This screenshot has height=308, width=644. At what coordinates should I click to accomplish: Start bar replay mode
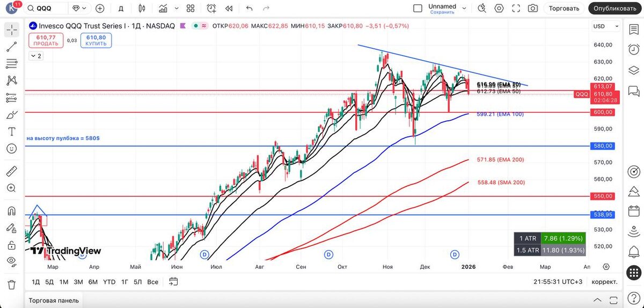[x=229, y=8]
